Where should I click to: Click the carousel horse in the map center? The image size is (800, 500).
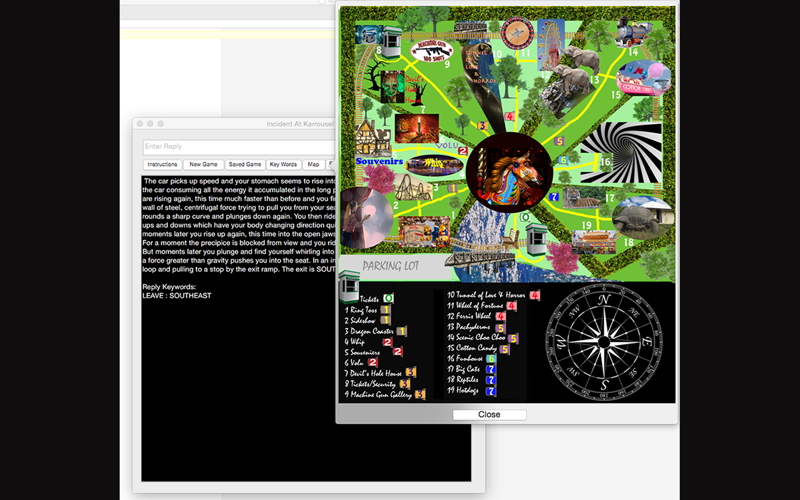click(x=509, y=172)
